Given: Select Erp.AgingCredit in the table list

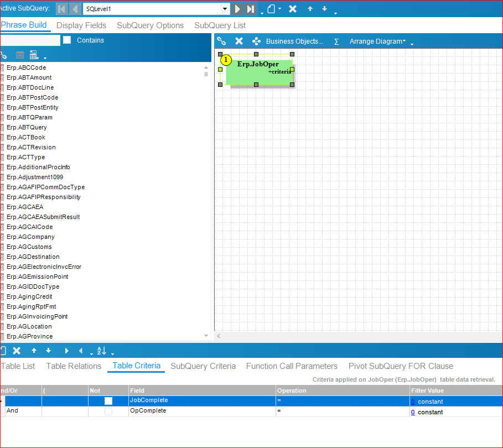Looking at the screenshot, I should tap(29, 296).
